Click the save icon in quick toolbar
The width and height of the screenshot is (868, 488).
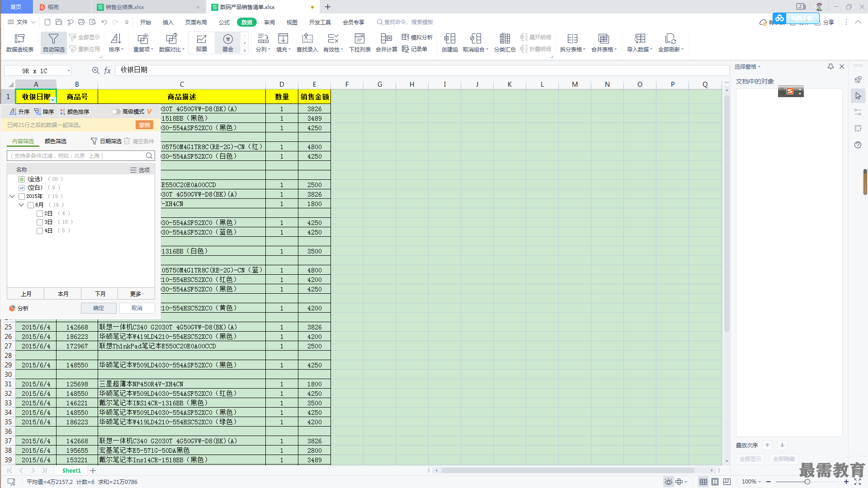59,22
